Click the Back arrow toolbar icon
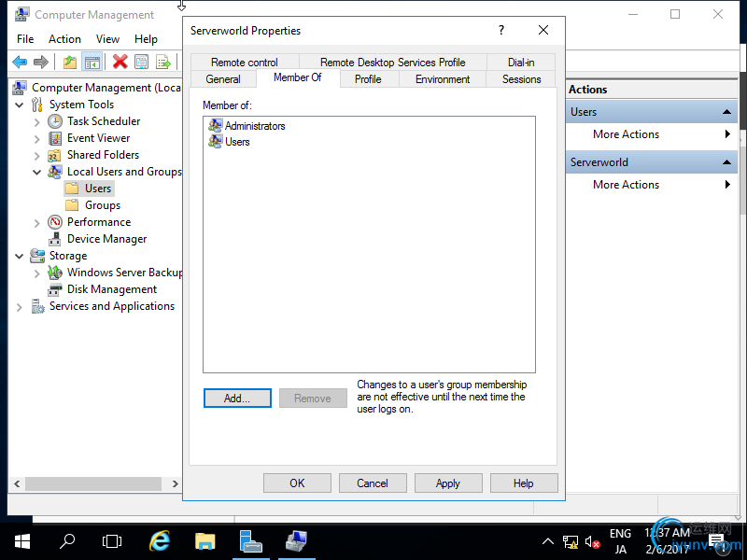Image resolution: width=747 pixels, height=560 pixels. point(20,62)
